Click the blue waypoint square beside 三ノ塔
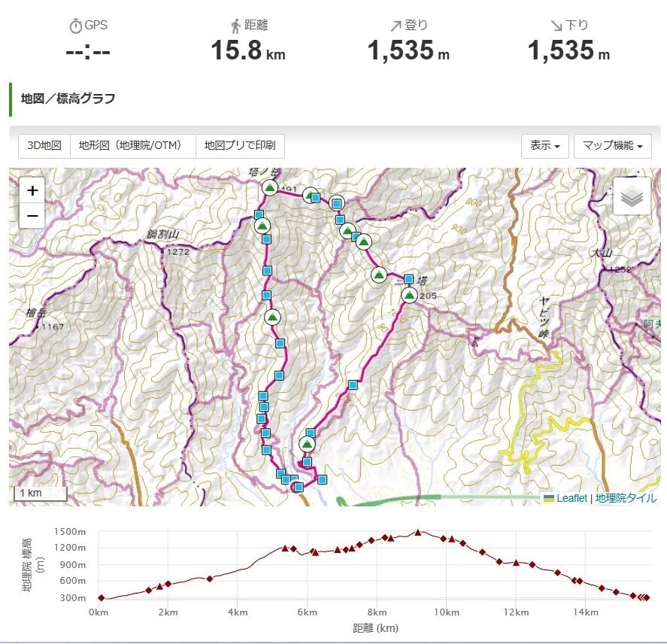The height and width of the screenshot is (644, 667). [x=408, y=279]
